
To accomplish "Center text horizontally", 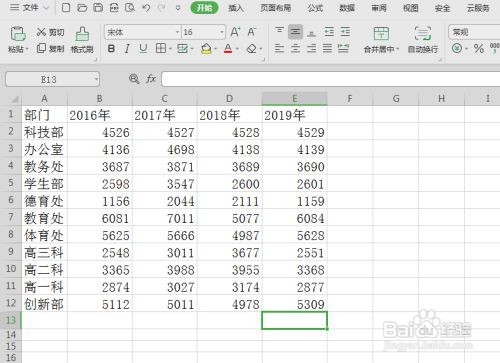I will (x=295, y=49).
